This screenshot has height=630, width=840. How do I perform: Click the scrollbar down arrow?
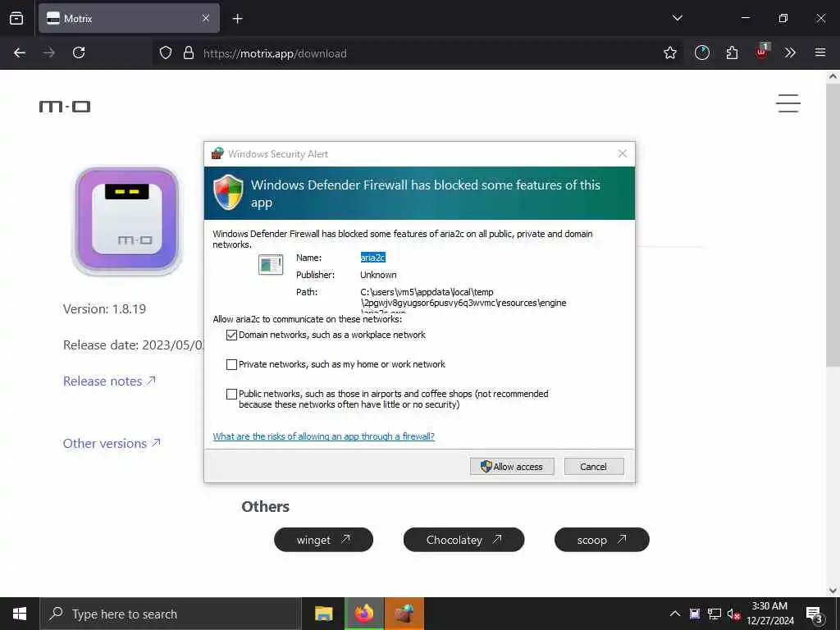pyautogui.click(x=833, y=591)
